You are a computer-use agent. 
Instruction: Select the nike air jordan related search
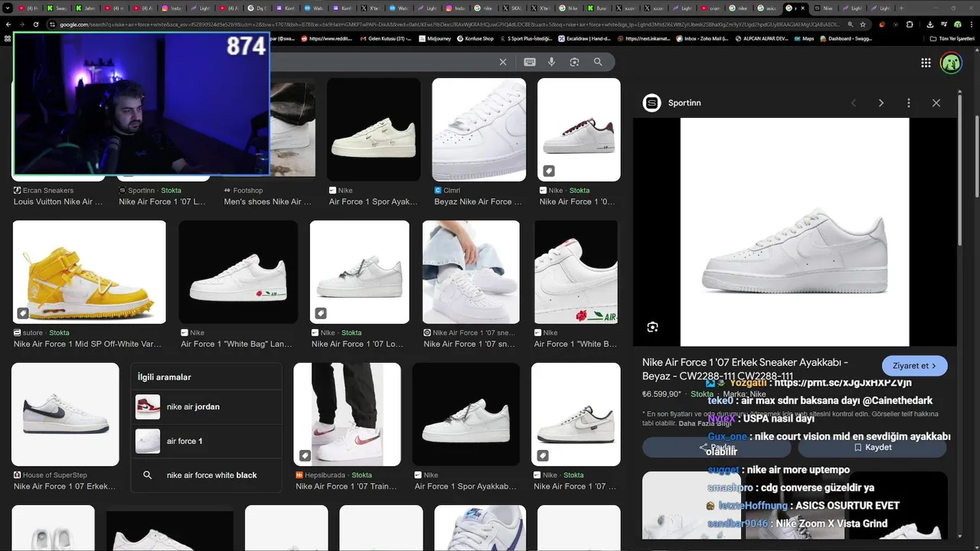(x=207, y=406)
